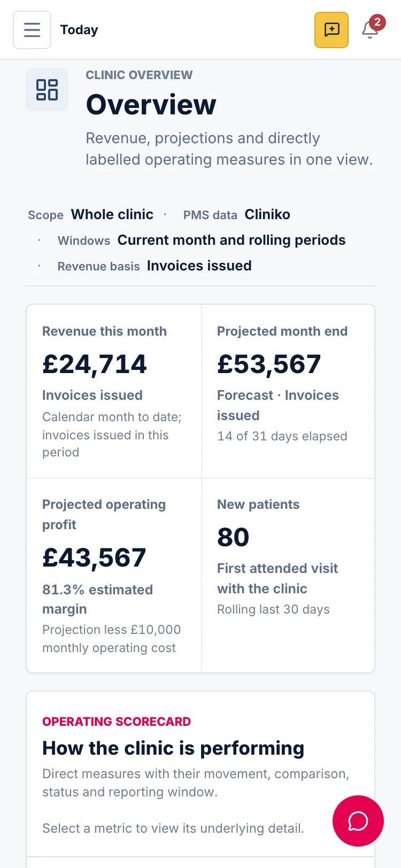Image resolution: width=401 pixels, height=868 pixels.
Task: Click the red chat bubble button
Action: 358,821
